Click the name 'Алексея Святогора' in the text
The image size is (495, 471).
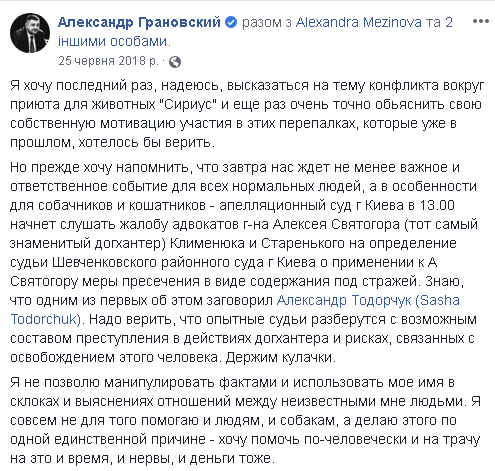[336, 224]
